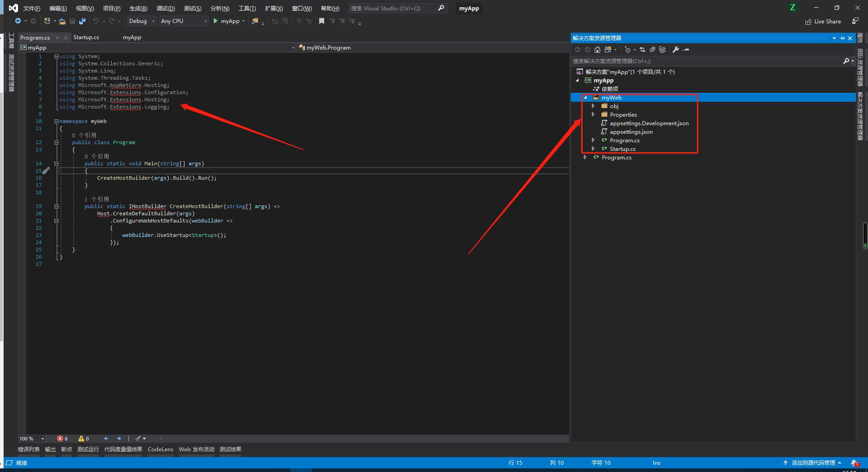Viewport: 868px width, 472px height.
Task: Click the account badge with letter Z
Action: point(793,8)
